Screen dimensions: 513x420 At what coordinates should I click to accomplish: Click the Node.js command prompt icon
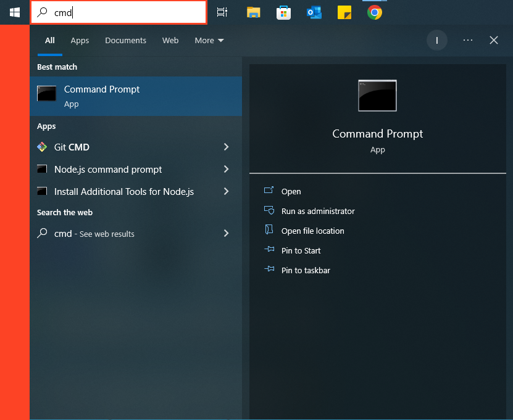click(x=42, y=169)
